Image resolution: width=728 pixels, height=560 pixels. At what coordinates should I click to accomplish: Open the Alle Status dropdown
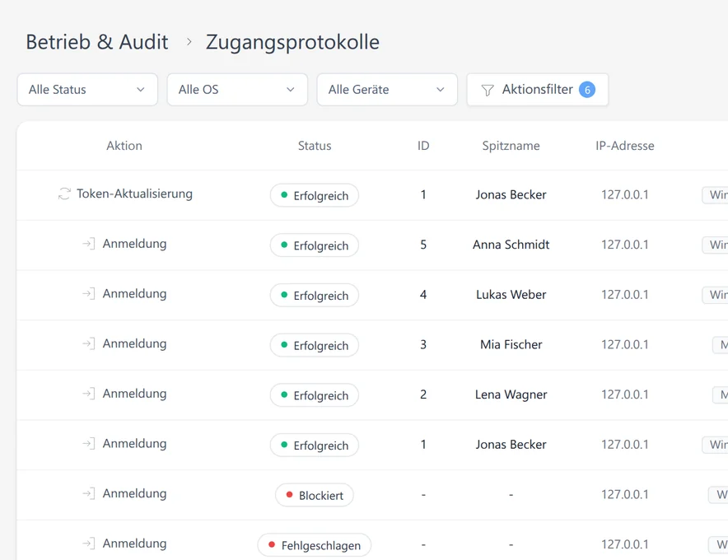click(x=87, y=90)
